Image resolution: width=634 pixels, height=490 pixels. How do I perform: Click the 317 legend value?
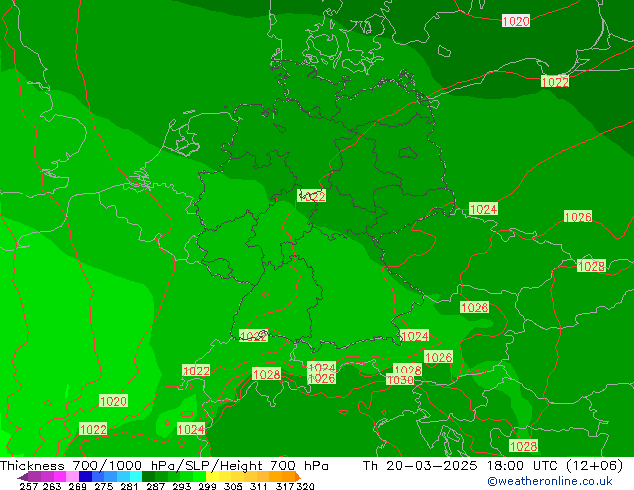pos(285,486)
